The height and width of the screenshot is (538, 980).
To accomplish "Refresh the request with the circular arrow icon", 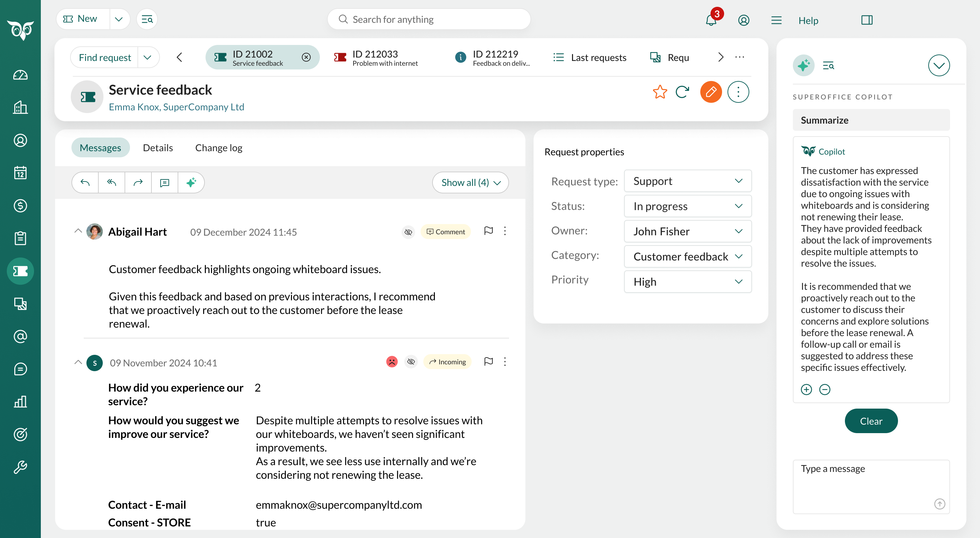I will [x=682, y=92].
